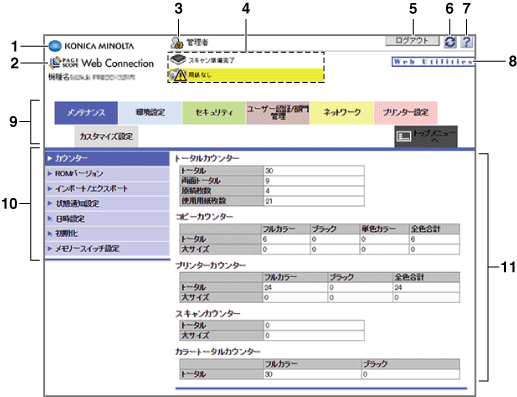
Task: Open ROMバージョン in the side menu
Action: coord(107,174)
